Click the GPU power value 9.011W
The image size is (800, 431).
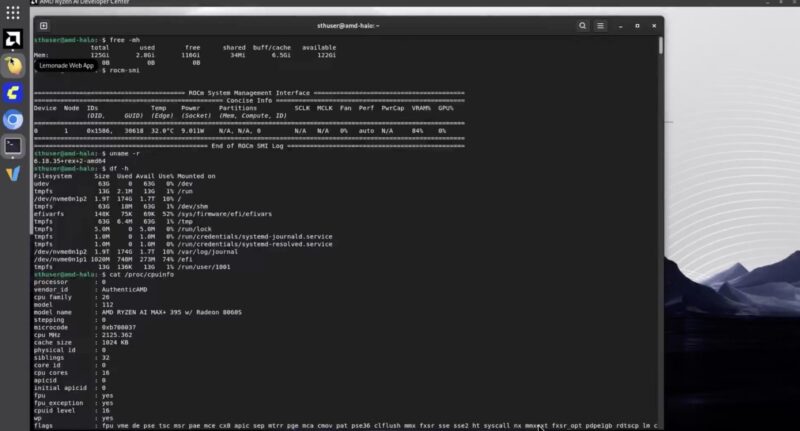192,131
